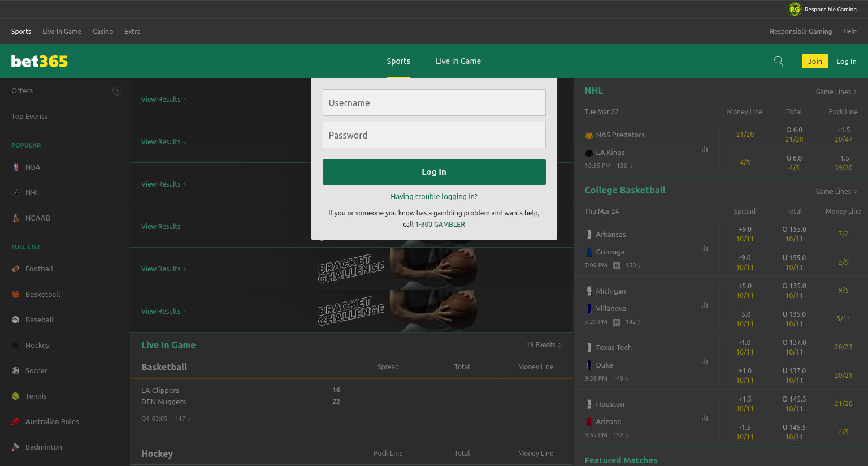The height and width of the screenshot is (466, 868).
Task: Open stats chart icon for Houston vs Arizona
Action: click(x=705, y=418)
